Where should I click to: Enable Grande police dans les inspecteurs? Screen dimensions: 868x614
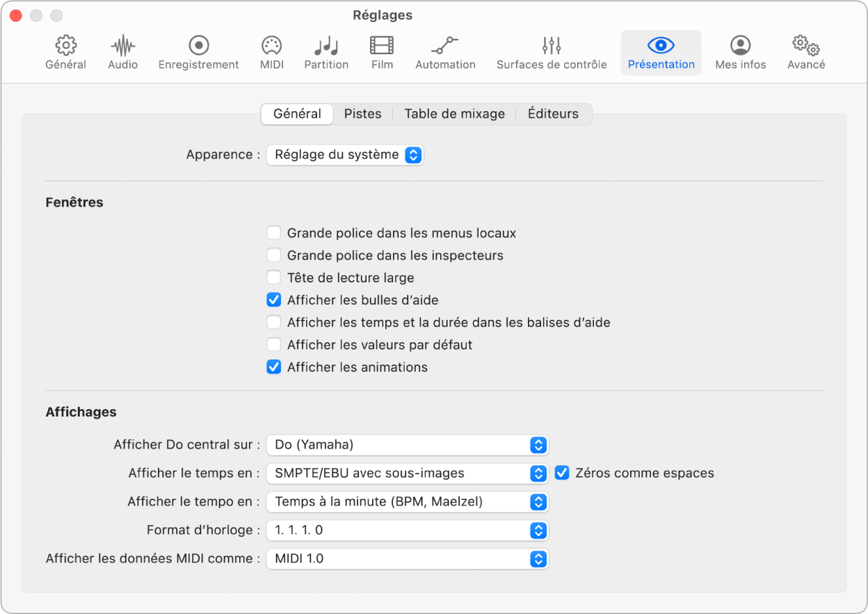pyautogui.click(x=274, y=255)
